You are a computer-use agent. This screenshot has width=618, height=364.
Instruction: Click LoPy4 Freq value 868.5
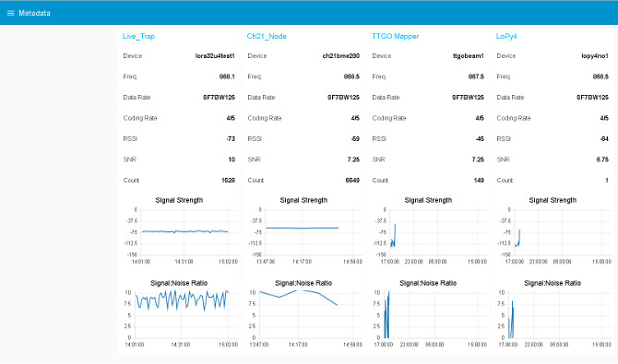tap(600, 76)
